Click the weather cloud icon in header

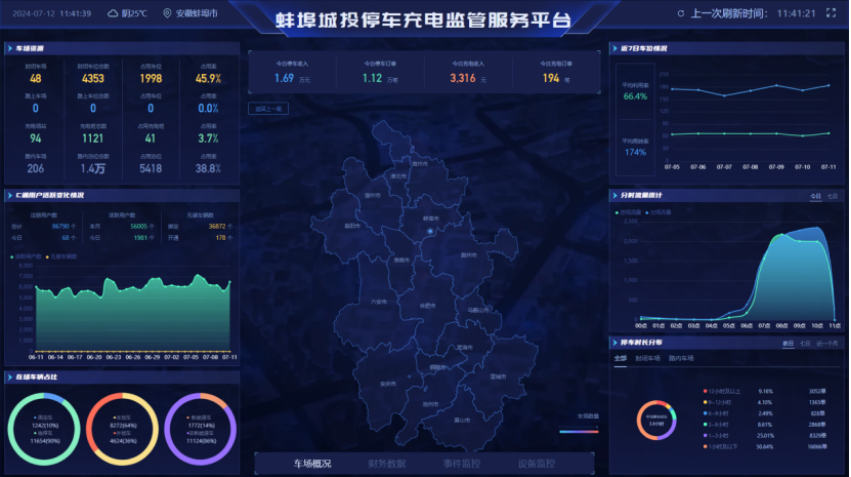coord(112,14)
